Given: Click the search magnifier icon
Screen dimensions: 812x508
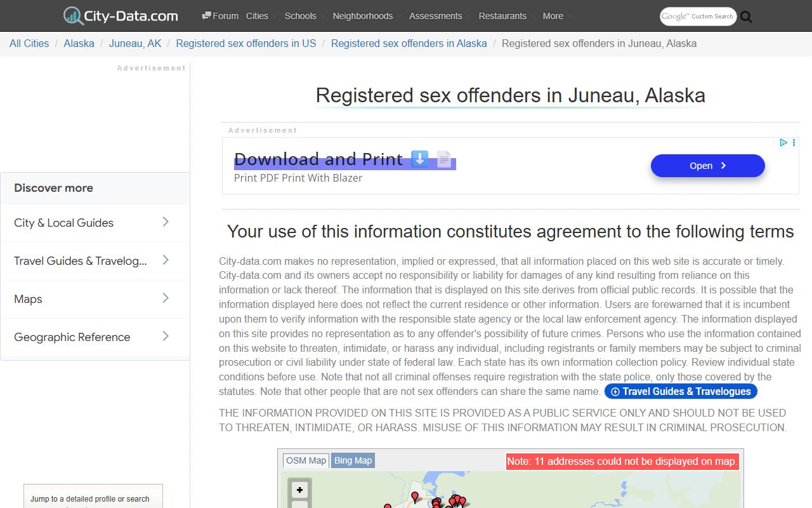Looking at the screenshot, I should tap(746, 17).
